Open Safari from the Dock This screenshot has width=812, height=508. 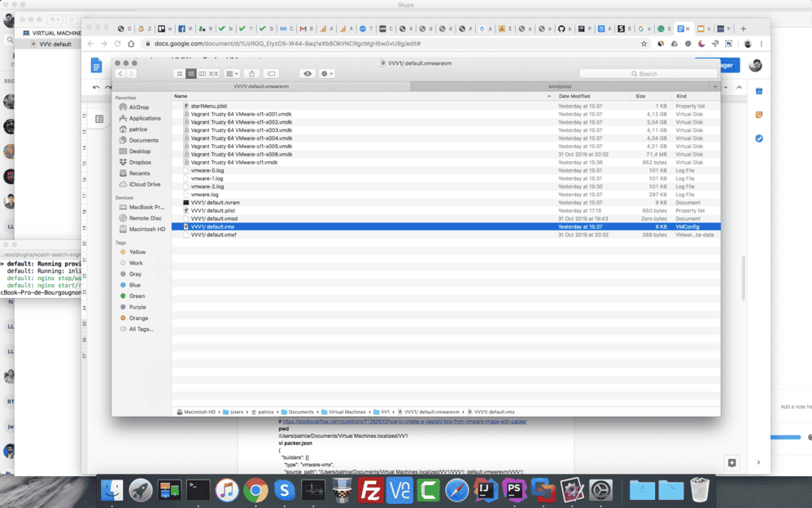point(456,490)
